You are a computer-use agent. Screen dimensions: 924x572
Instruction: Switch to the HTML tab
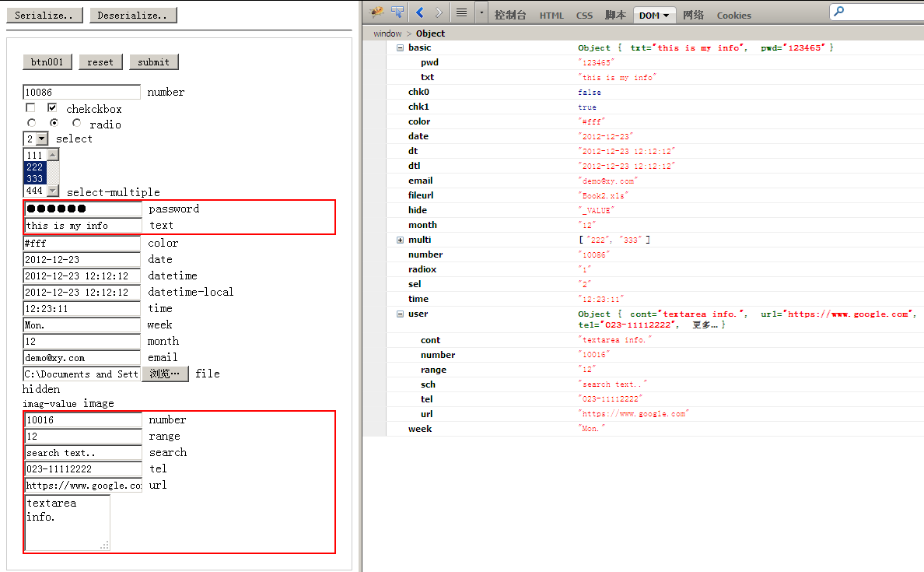point(551,15)
